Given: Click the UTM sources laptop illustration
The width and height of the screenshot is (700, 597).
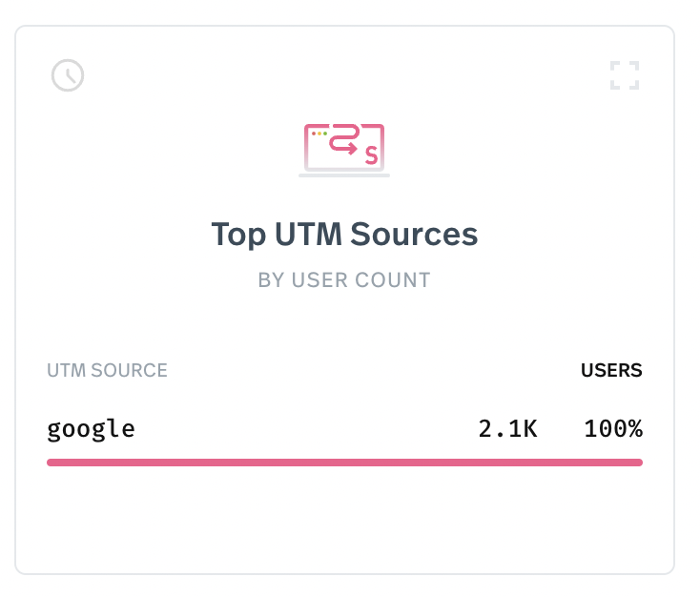Looking at the screenshot, I should pos(344,150).
